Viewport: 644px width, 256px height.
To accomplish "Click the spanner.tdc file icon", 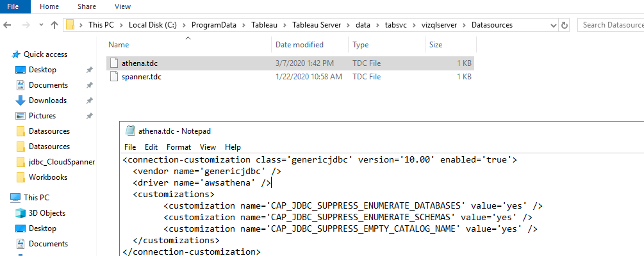I will 114,77.
